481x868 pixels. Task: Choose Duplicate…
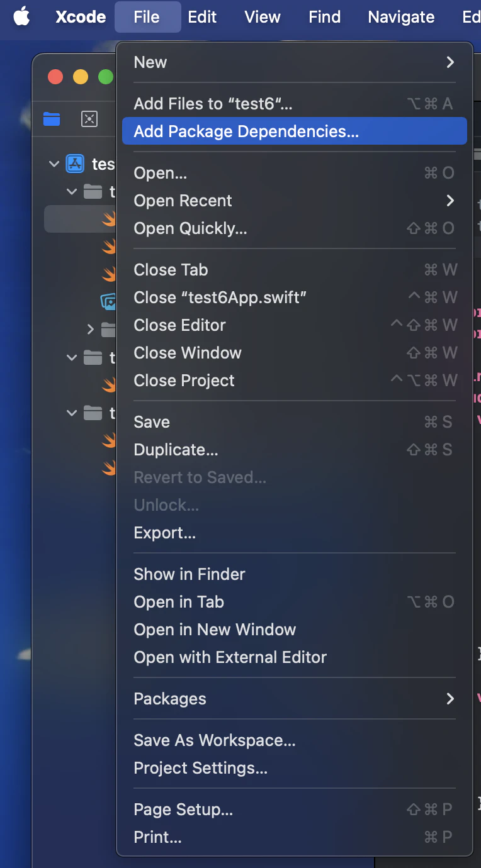(295, 450)
